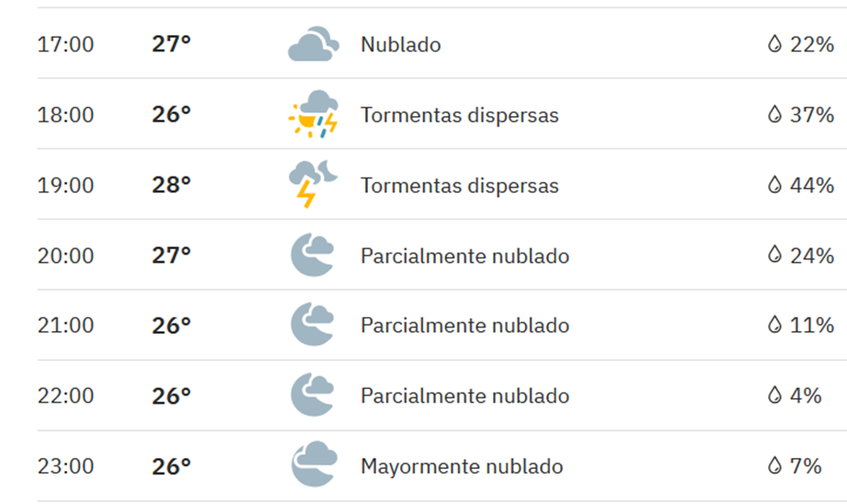Viewport: 847px width, 504px height.
Task: Click the 11% precipitation chance at 21:00
Action: click(812, 326)
